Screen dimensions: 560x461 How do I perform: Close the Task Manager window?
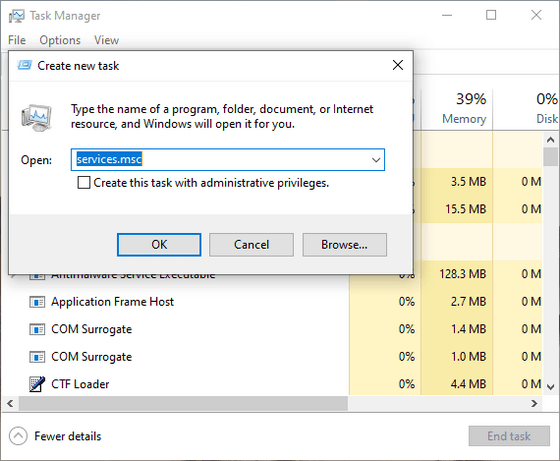536,15
